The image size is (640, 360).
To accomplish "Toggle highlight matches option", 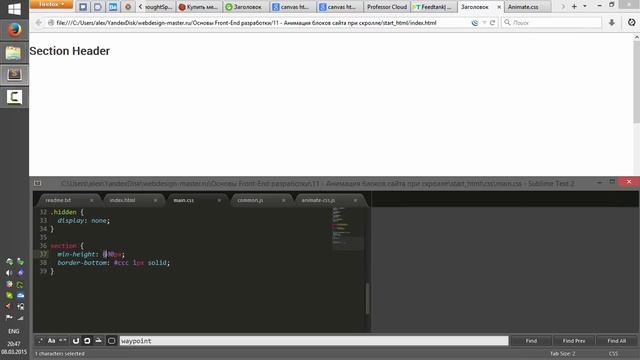I will coord(111,340).
